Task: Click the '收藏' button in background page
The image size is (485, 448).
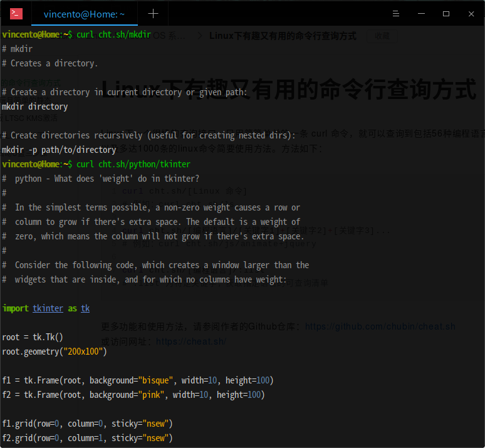Action: [382, 36]
